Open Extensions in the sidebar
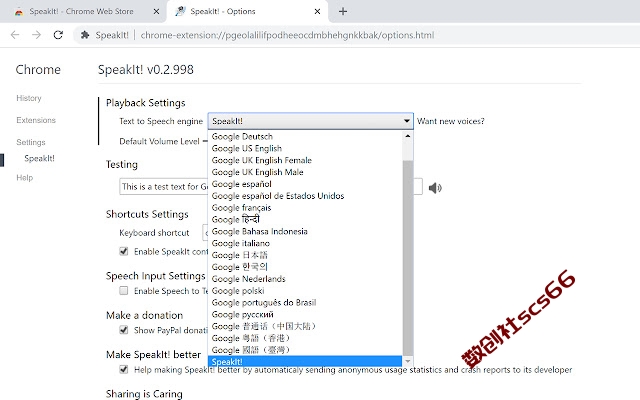The width and height of the screenshot is (640, 400). click(x=36, y=120)
